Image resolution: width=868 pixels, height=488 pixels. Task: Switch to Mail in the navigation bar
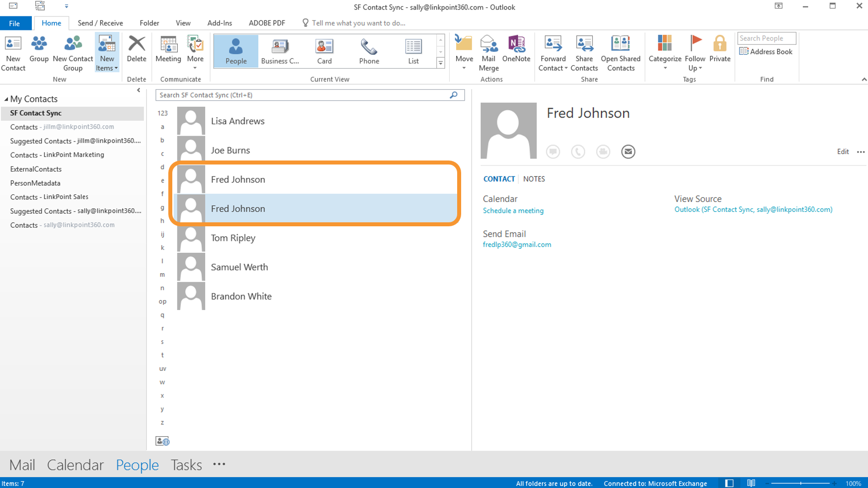click(22, 465)
